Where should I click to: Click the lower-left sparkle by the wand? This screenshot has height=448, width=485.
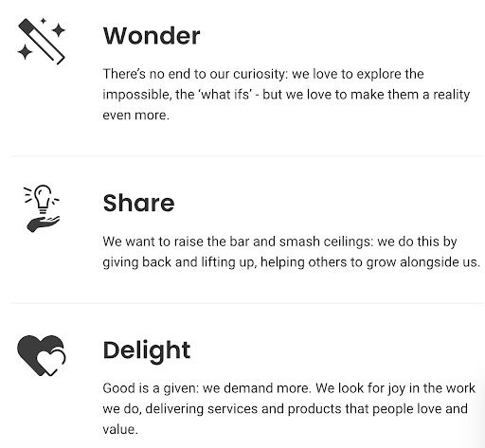click(25, 52)
